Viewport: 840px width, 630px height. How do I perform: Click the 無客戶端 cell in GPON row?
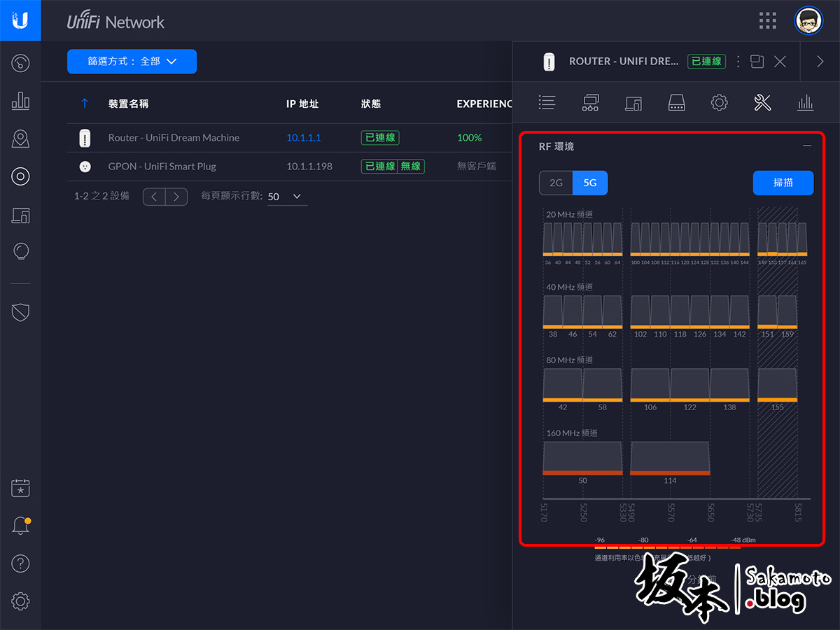point(476,167)
